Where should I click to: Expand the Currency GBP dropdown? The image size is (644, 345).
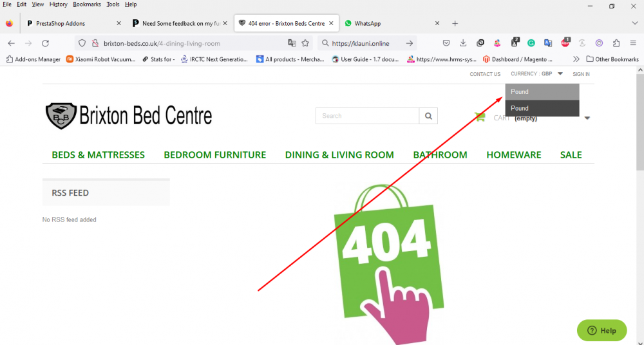[536, 74]
